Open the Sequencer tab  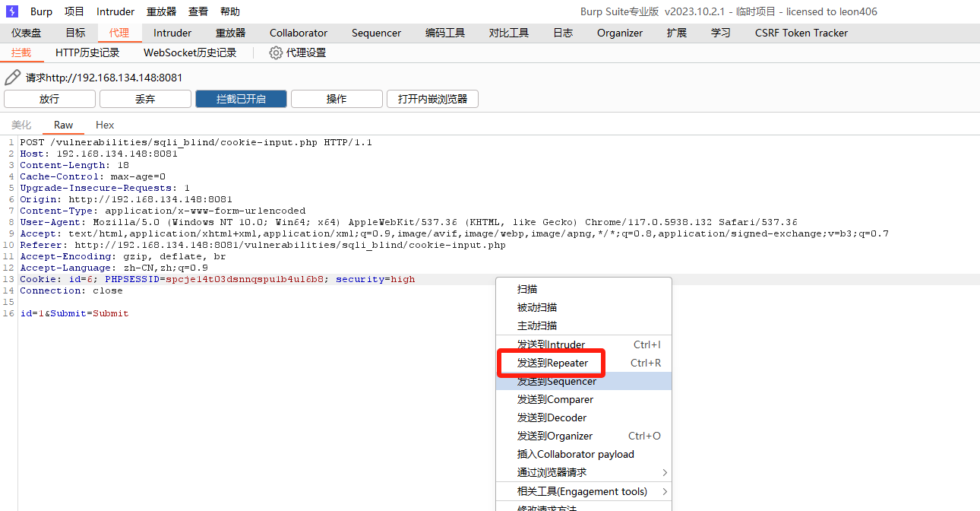(376, 33)
